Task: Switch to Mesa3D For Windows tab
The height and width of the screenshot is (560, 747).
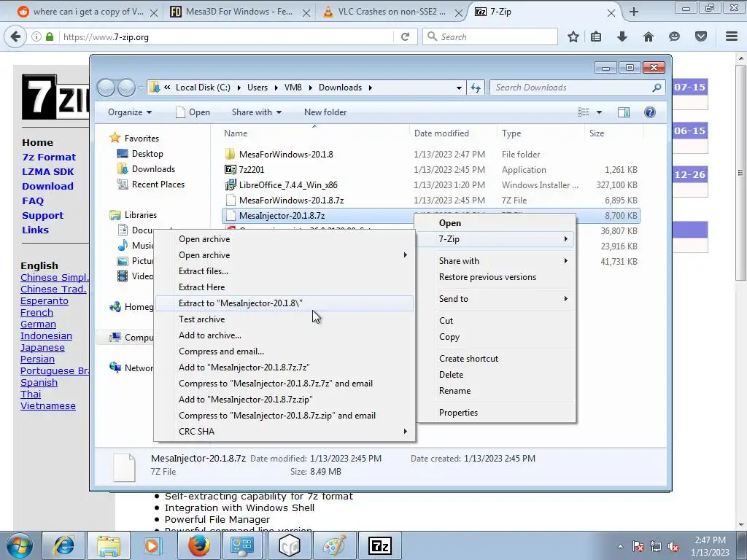Action: [x=239, y=12]
